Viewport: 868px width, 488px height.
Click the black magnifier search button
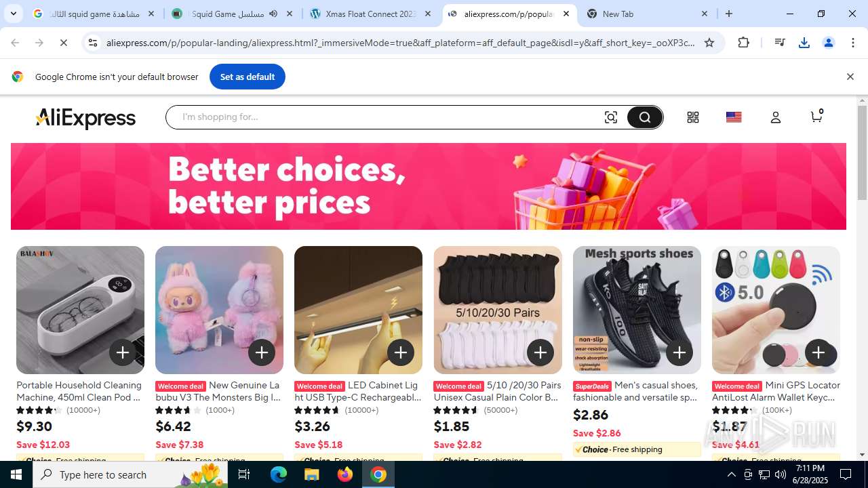pyautogui.click(x=644, y=117)
